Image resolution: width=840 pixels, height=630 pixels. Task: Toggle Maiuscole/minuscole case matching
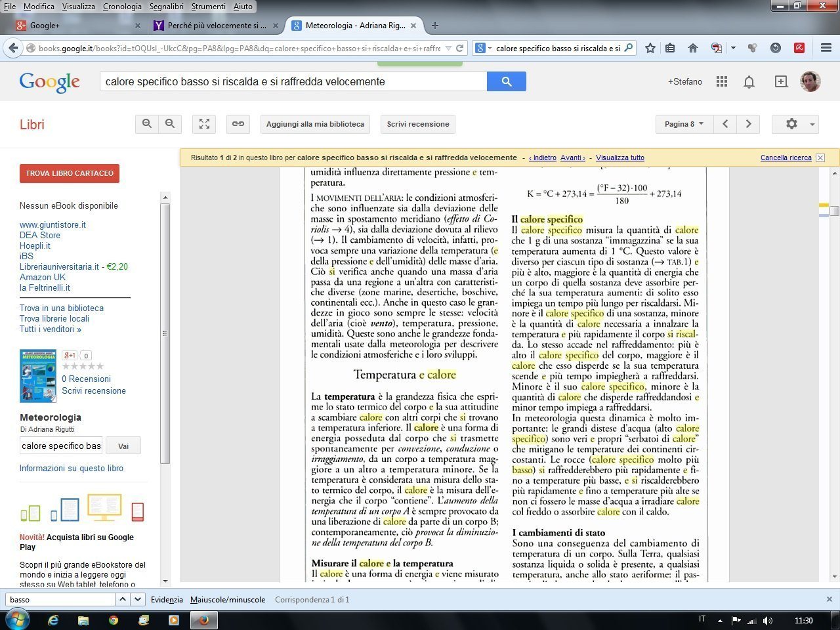pyautogui.click(x=228, y=599)
